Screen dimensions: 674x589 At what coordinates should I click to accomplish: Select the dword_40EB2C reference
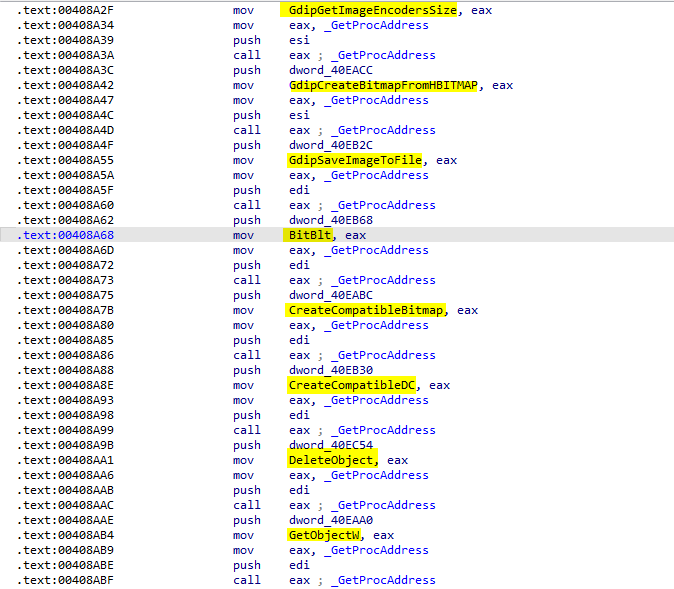pyautogui.click(x=333, y=145)
